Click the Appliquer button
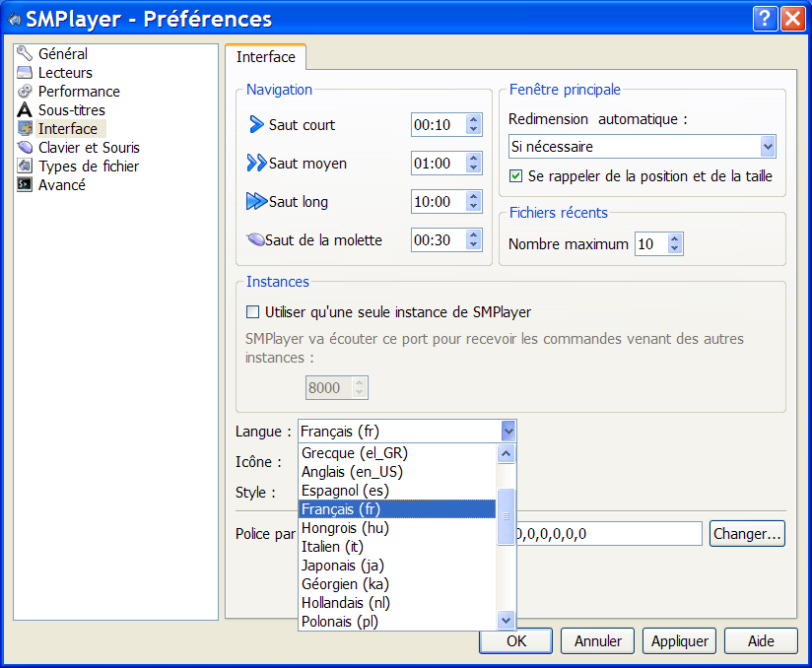The height and width of the screenshot is (668, 812). pyautogui.click(x=679, y=641)
